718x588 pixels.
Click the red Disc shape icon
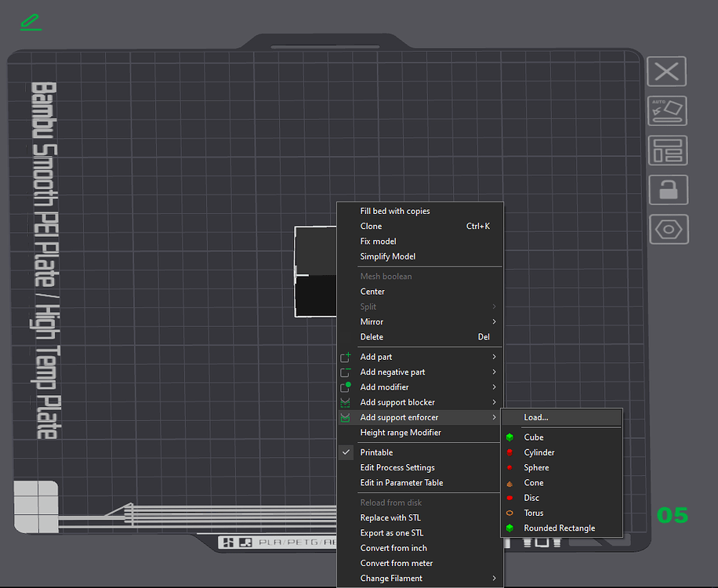point(509,498)
